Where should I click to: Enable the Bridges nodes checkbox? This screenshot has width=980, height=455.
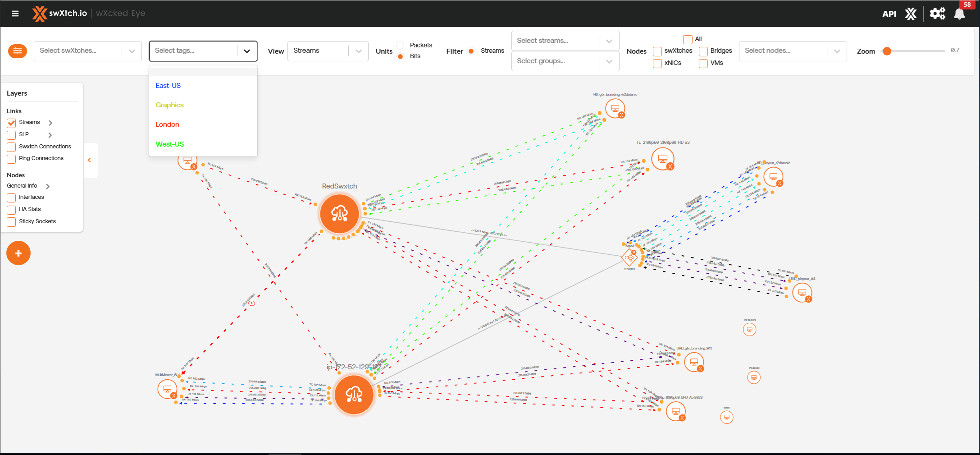point(703,51)
